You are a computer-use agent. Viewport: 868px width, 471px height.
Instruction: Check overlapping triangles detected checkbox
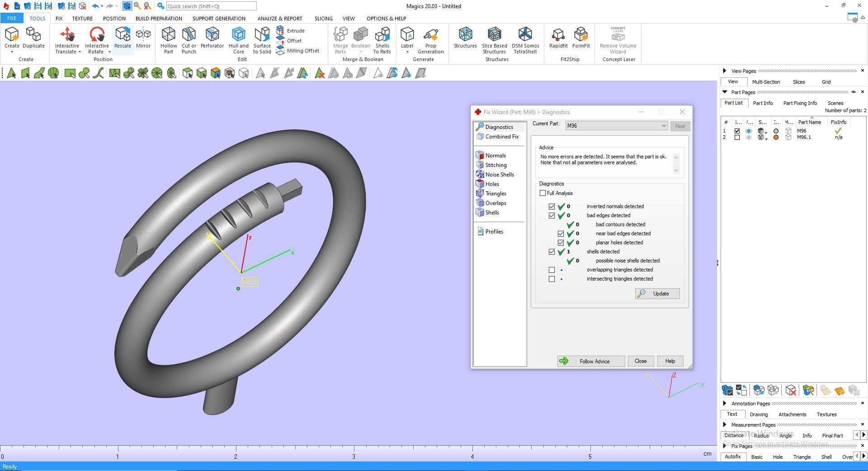coord(552,270)
